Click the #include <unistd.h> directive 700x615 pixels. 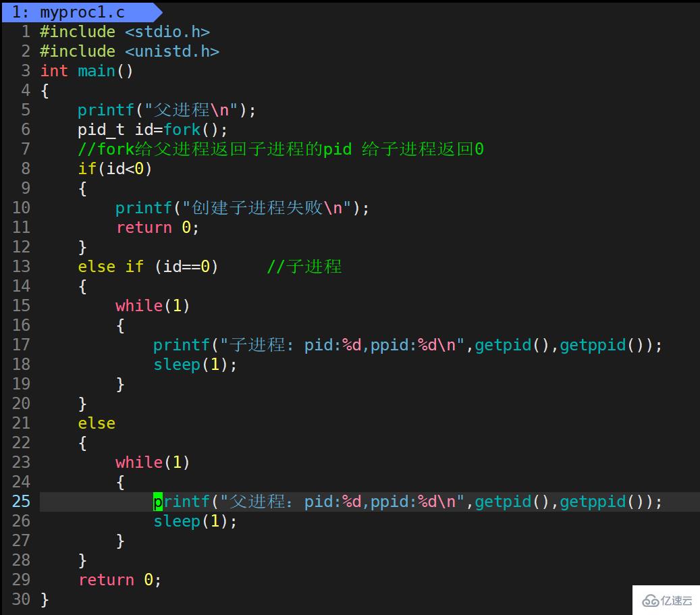[129, 51]
